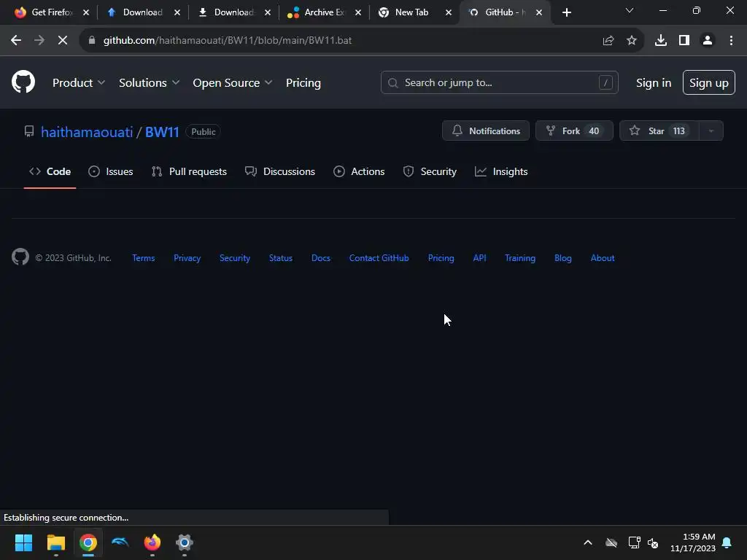Focus the Search or jump to field
The image size is (747, 560).
499,82
